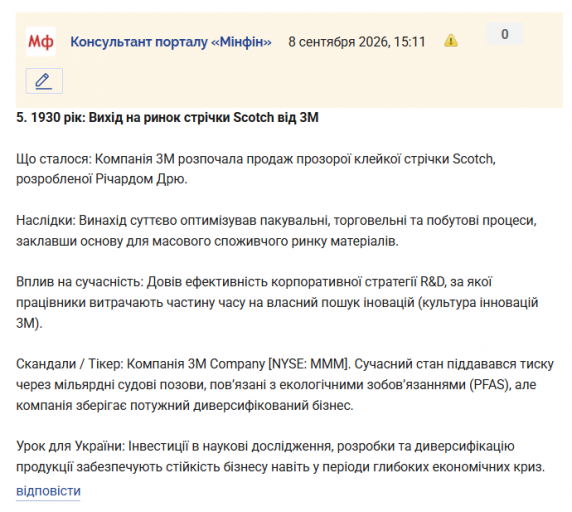Screen dimensions: 572x512
Task: Click the відповісти reply link
Action: pos(48,491)
